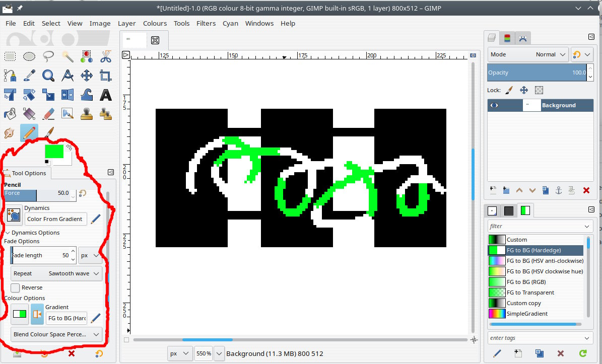Image resolution: width=602 pixels, height=364 pixels.
Task: Switch to the Channels tab
Action: 507,38
